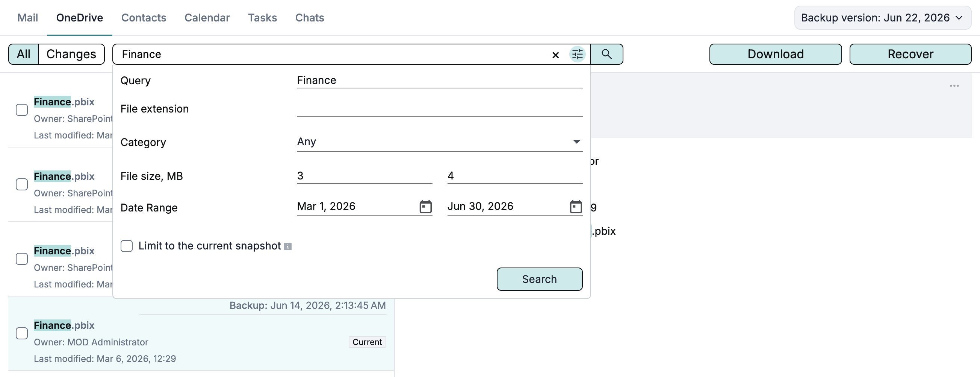The image size is (980, 377).
Task: Open the three-dot more options menu
Action: (x=954, y=86)
